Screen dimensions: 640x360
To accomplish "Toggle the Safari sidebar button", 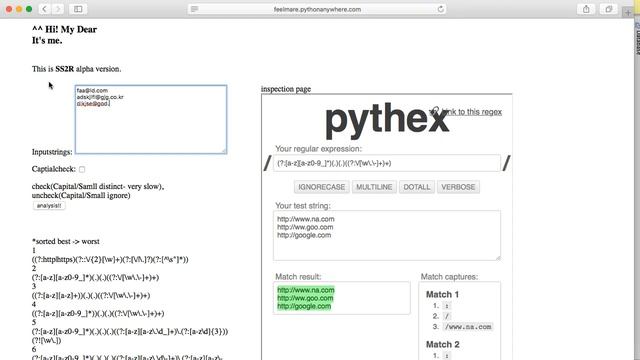I will 78,9.
